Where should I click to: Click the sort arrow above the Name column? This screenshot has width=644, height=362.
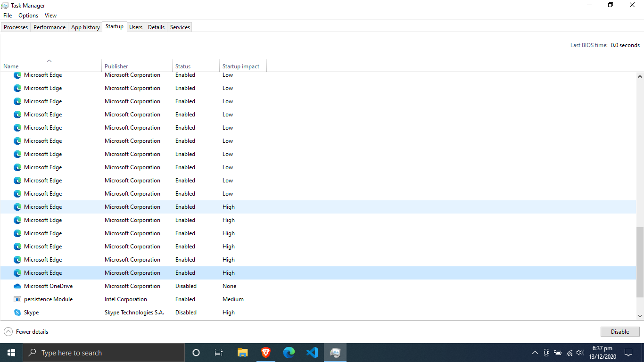click(x=49, y=60)
